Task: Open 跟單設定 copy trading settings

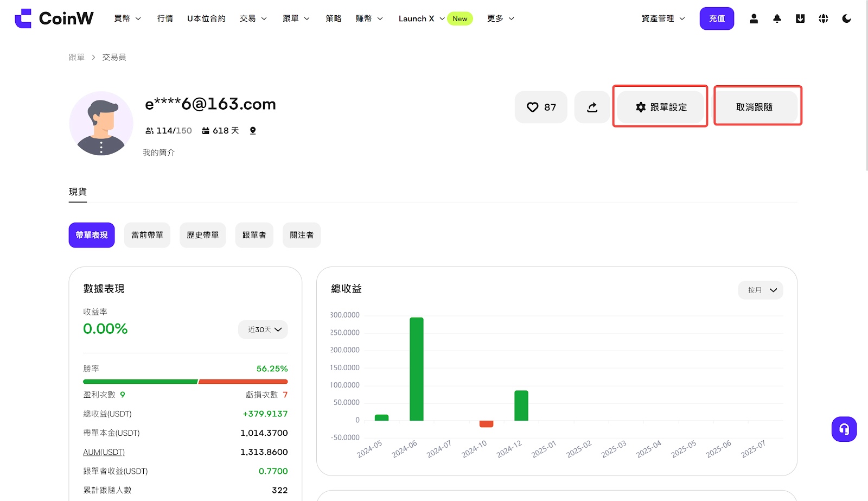Action: (661, 107)
